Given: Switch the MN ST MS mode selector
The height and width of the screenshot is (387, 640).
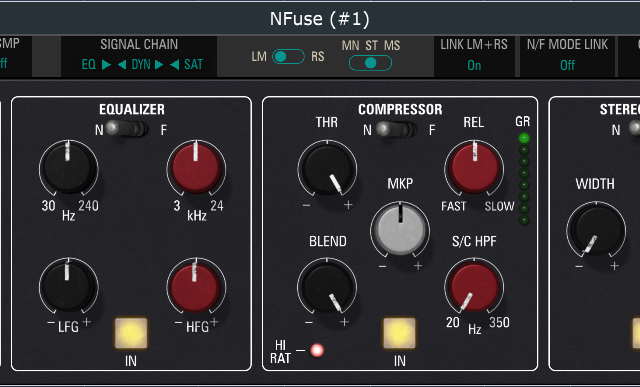Looking at the screenshot, I should click(x=370, y=63).
